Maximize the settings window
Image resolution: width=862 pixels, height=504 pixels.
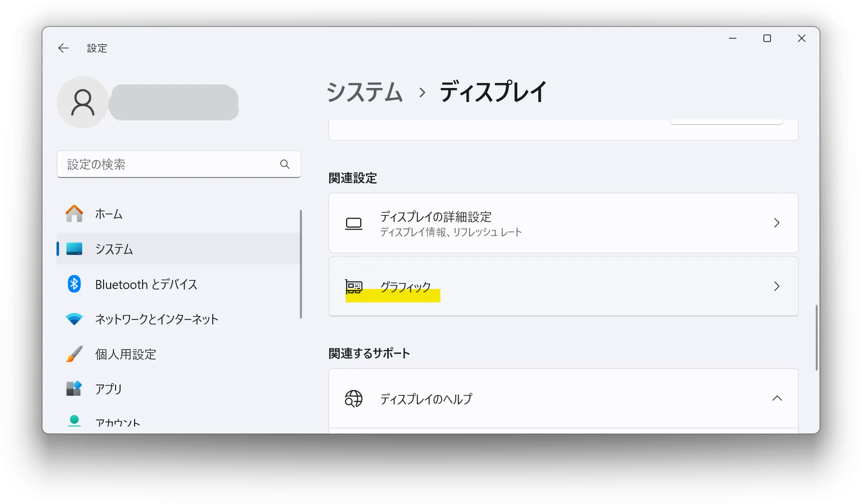(767, 38)
